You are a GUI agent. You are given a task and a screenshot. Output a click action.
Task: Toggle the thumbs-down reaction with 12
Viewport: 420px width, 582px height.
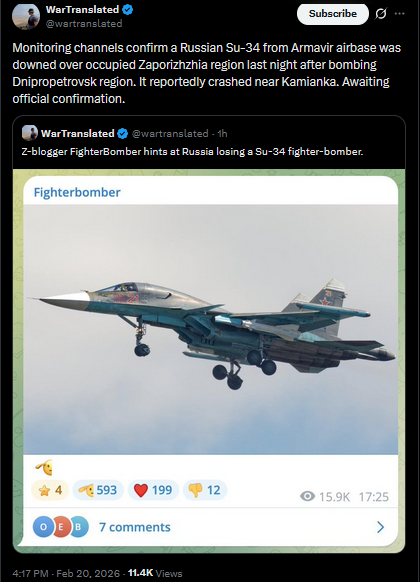pyautogui.click(x=204, y=490)
